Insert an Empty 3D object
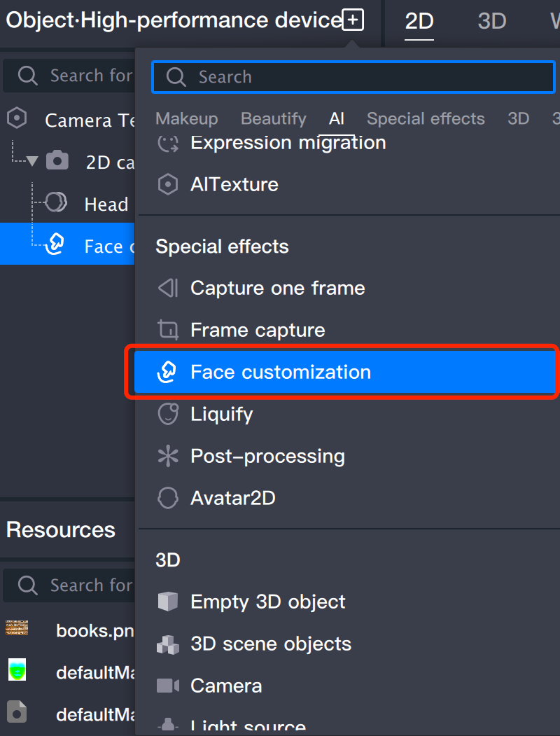Viewport: 560px width, 736px height. 267,602
